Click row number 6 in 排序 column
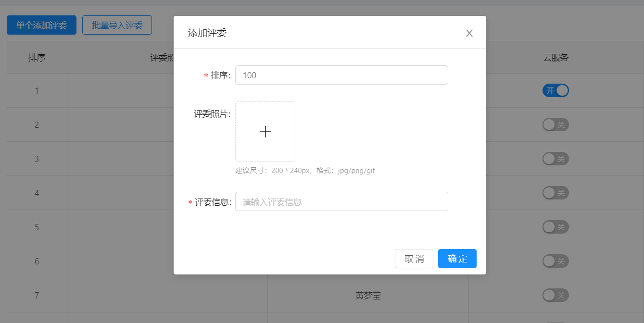Viewport: 644px width, 323px height. [37, 261]
